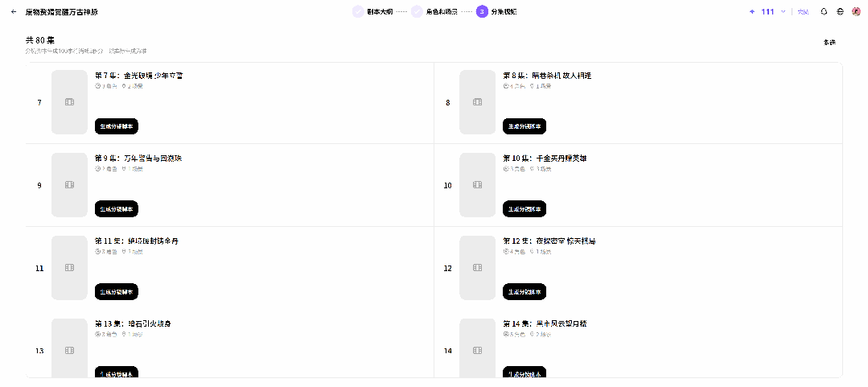Click episode 11 film placeholder icon
Screen dimensions: 868x387
69,268
